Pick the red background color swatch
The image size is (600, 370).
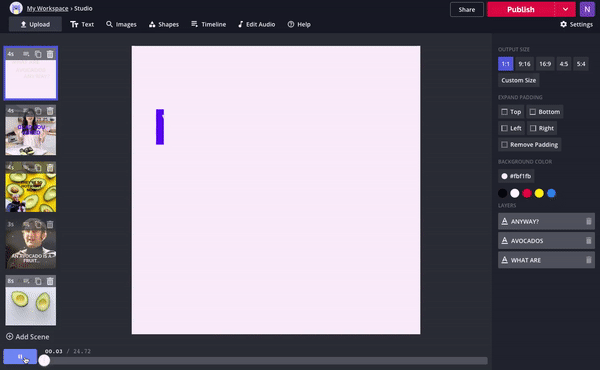[527, 193]
